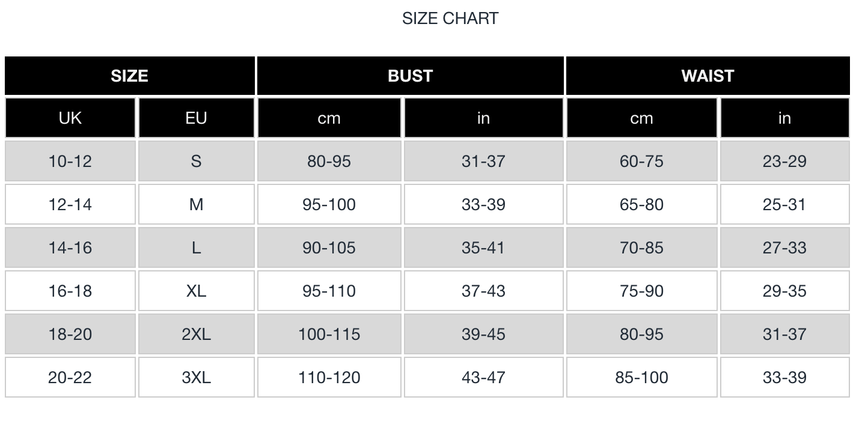
Task: Select the SIZE column group header
Action: pyautogui.click(x=129, y=76)
